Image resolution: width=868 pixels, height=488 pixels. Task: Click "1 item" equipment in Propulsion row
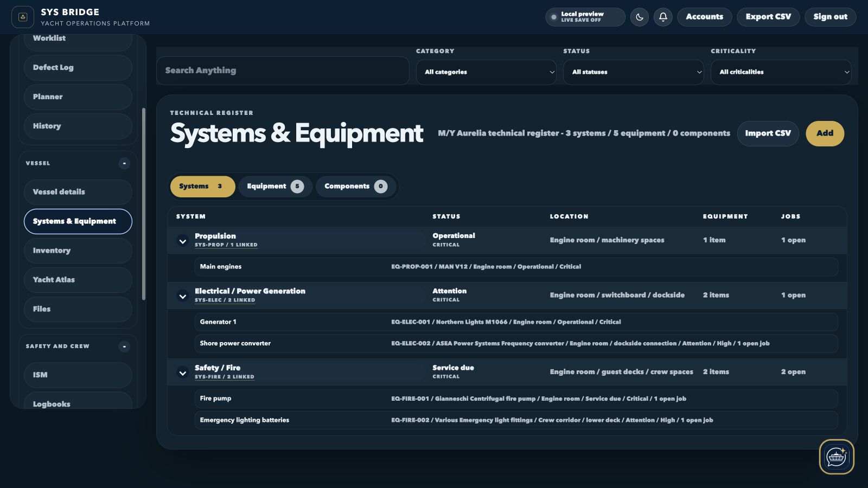pyautogui.click(x=714, y=240)
